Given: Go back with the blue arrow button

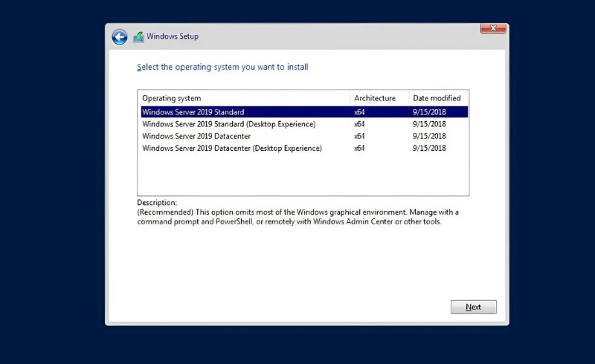Looking at the screenshot, I should click(x=120, y=37).
